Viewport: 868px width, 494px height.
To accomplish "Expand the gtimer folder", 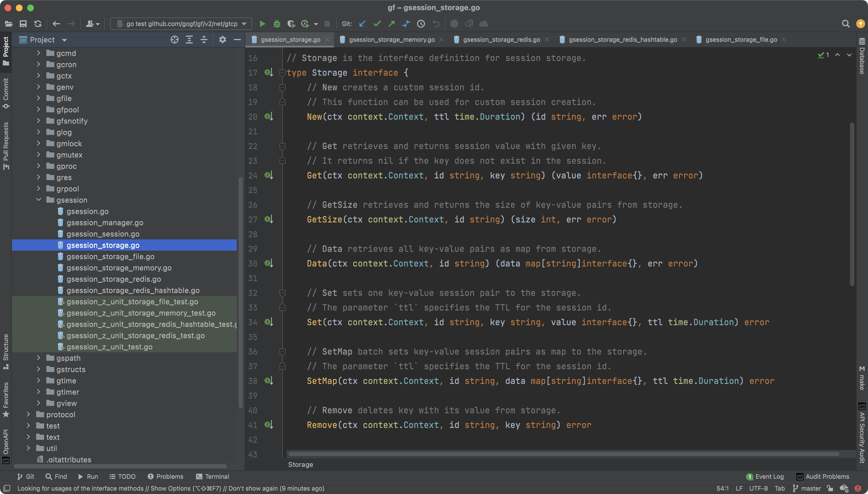I will point(39,392).
